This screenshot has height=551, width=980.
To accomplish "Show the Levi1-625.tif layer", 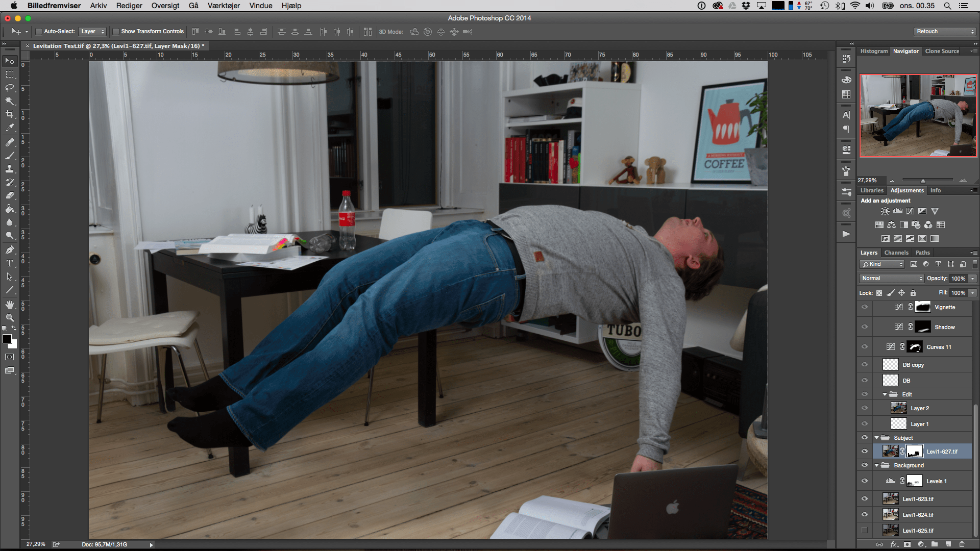I will pos(865,531).
